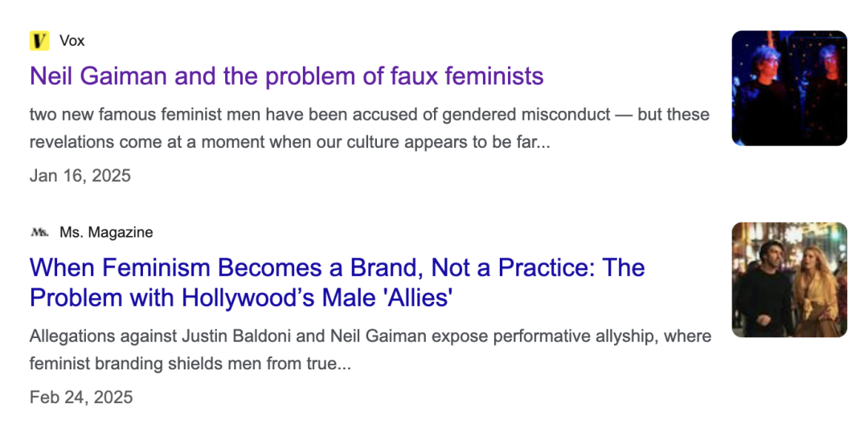This screenshot has height=432, width=868.
Task: Open the Vox source name label
Action: [x=72, y=40]
